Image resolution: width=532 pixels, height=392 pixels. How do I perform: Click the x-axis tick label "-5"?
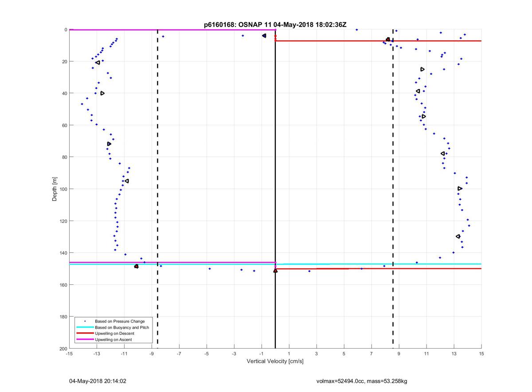[207, 354]
